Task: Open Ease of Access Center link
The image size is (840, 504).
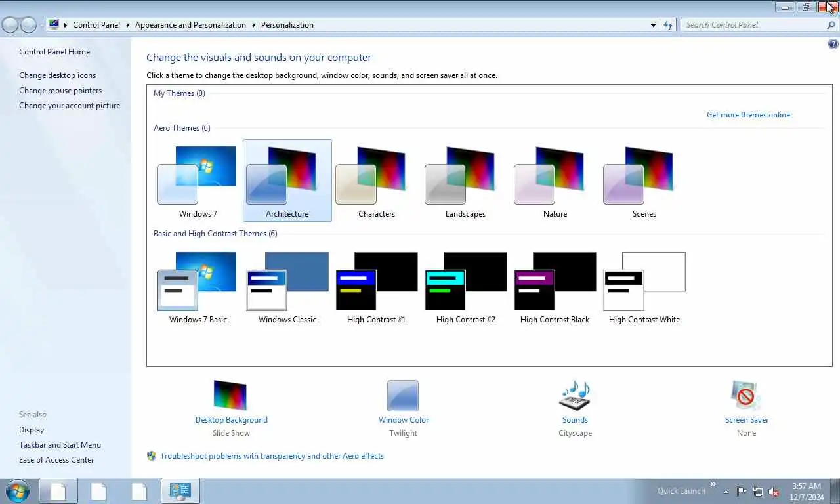Action: [56, 460]
